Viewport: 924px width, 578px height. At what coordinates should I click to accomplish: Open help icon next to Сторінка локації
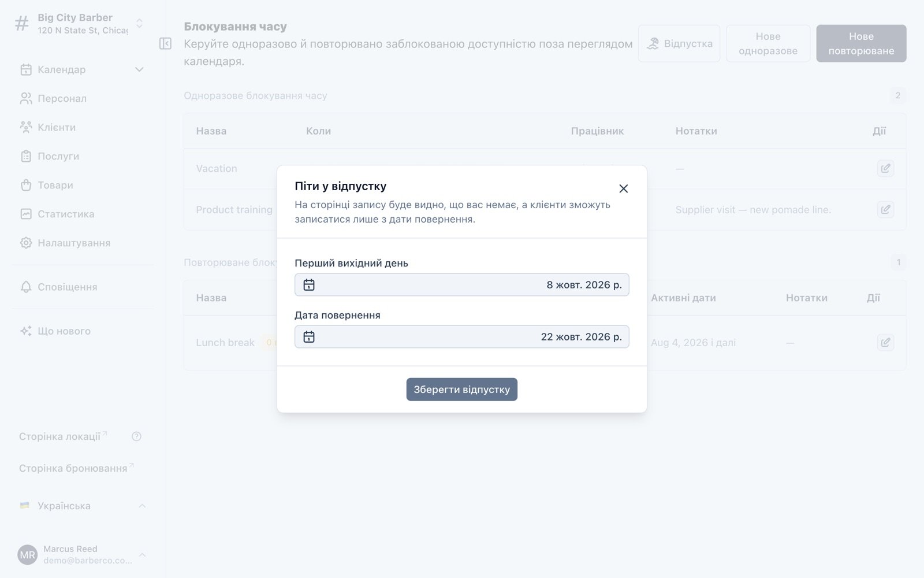click(136, 436)
